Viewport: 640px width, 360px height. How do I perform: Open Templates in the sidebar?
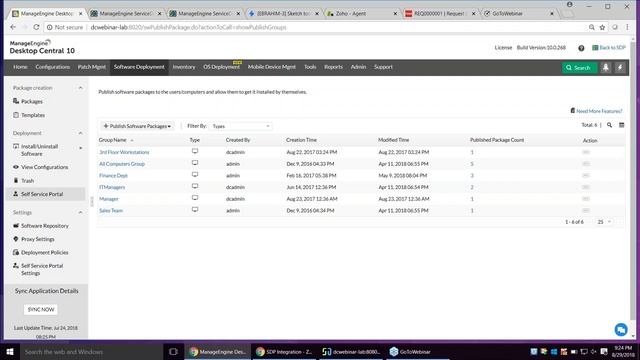33,115
